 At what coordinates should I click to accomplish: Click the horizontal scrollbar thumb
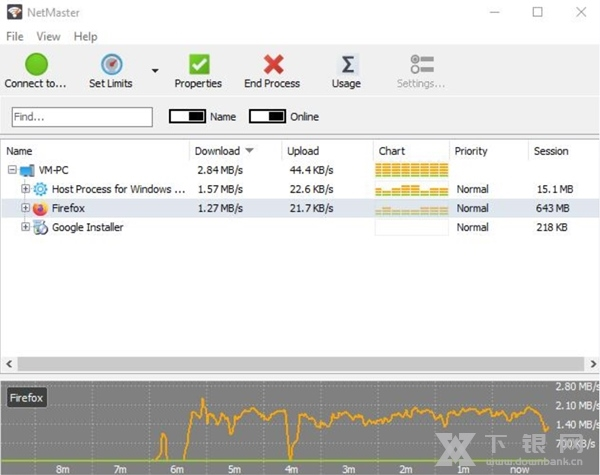[x=301, y=364]
